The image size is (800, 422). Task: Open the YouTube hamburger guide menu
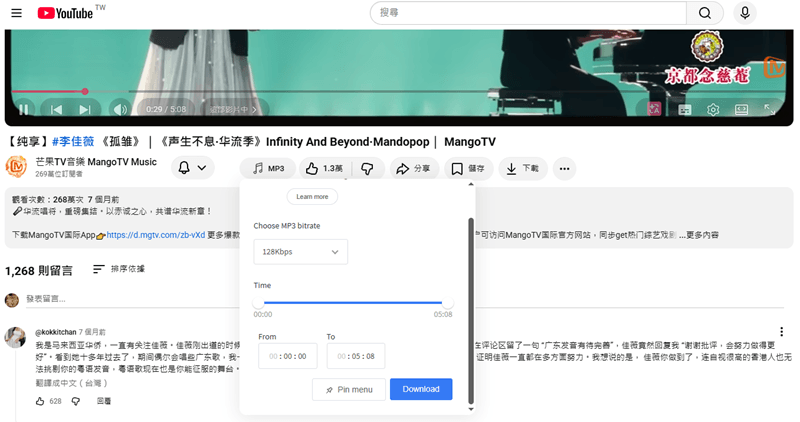click(16, 13)
